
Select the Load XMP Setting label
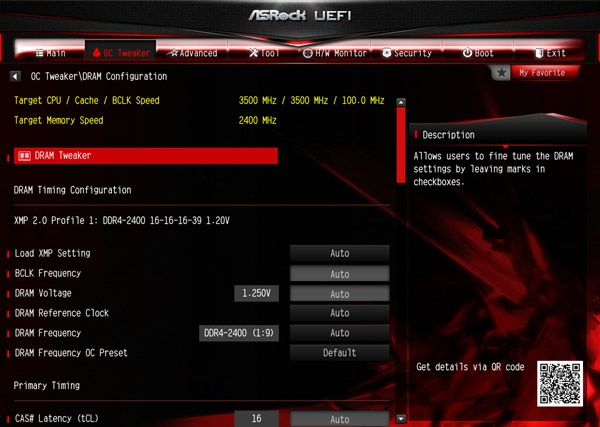[52, 253]
